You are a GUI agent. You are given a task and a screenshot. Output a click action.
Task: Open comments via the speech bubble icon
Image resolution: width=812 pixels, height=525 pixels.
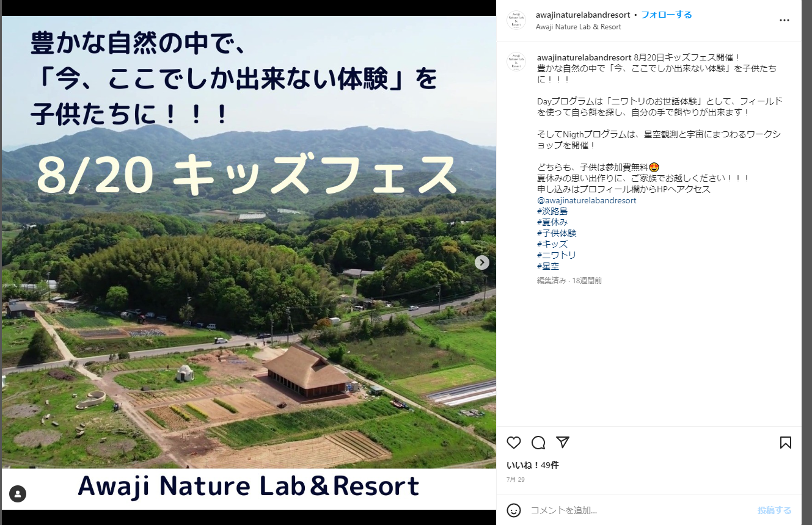pos(538,443)
